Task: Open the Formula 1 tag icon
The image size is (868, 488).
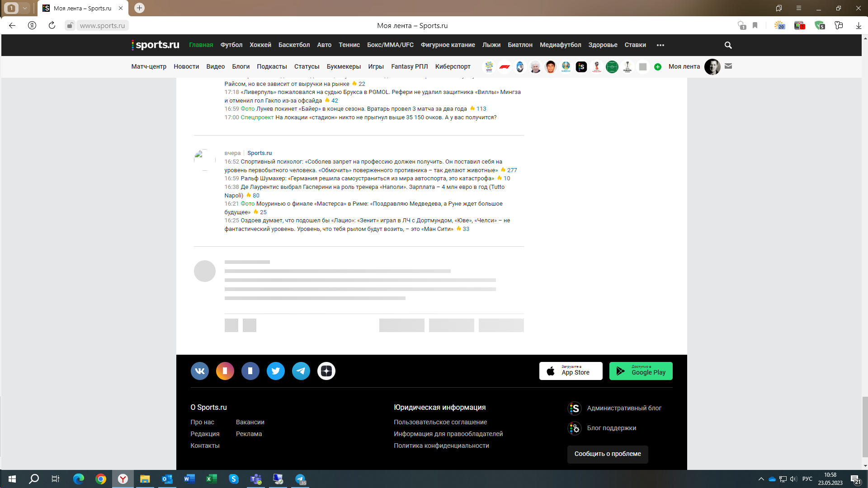Action: [505, 67]
